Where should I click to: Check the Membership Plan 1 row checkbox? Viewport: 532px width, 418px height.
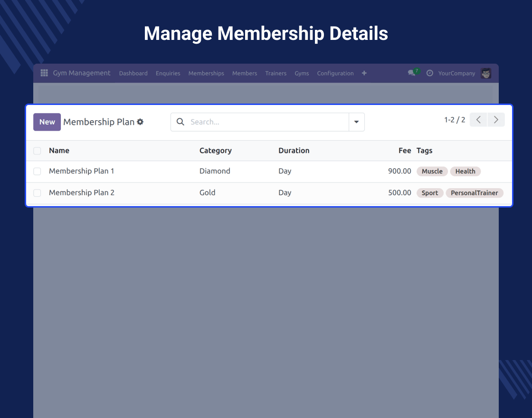click(37, 171)
